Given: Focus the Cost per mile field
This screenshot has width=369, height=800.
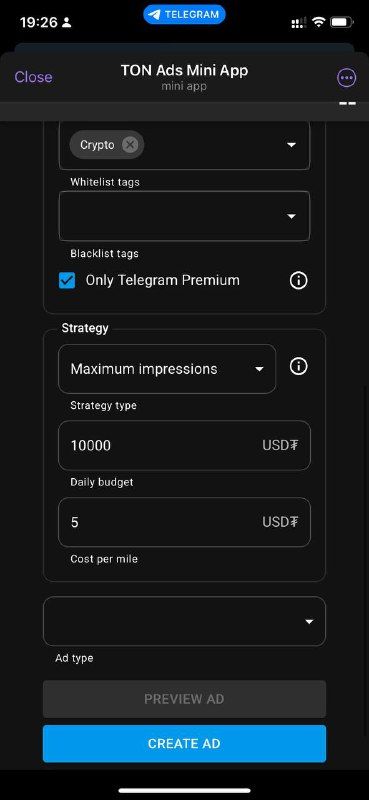Looking at the screenshot, I should (x=184, y=522).
